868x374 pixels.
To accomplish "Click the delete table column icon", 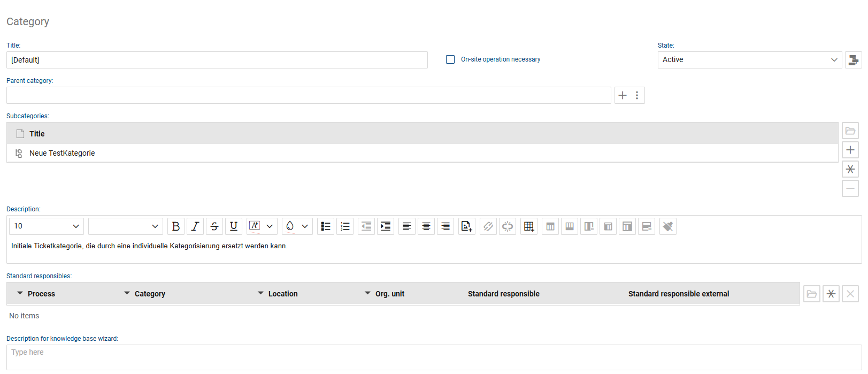I will click(x=589, y=226).
